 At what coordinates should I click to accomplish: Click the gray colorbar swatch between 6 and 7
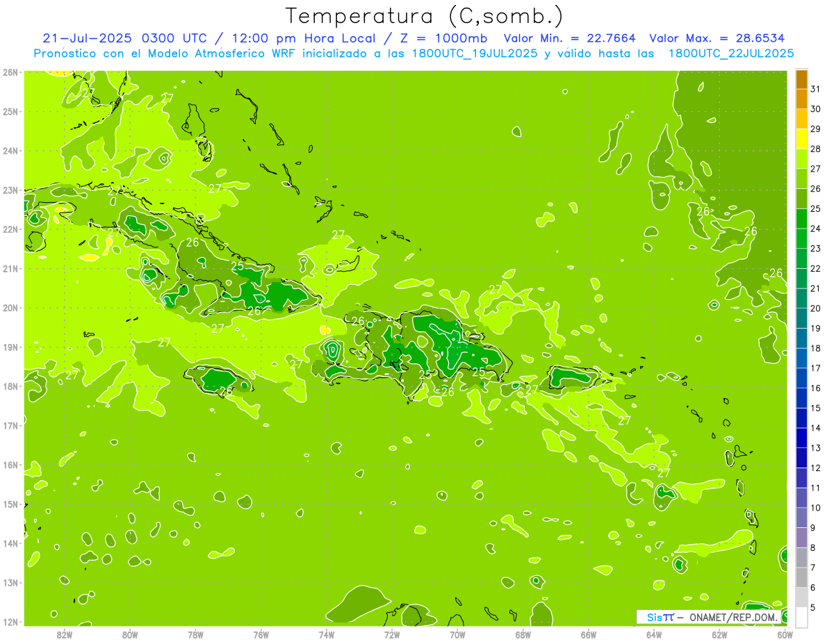click(801, 577)
